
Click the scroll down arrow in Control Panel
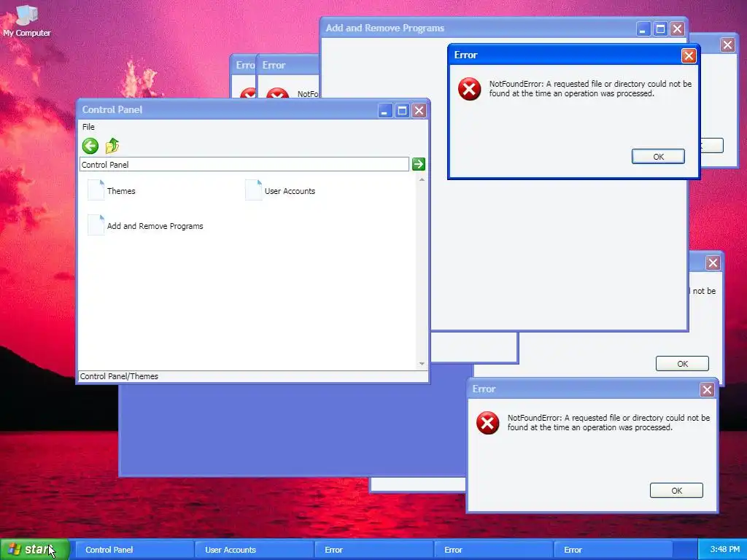tap(422, 364)
